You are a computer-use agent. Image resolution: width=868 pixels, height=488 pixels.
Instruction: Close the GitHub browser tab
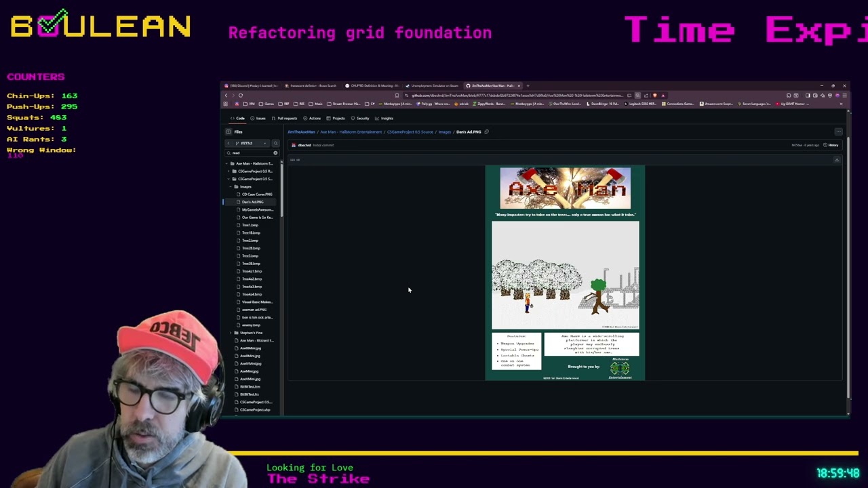pos(519,86)
